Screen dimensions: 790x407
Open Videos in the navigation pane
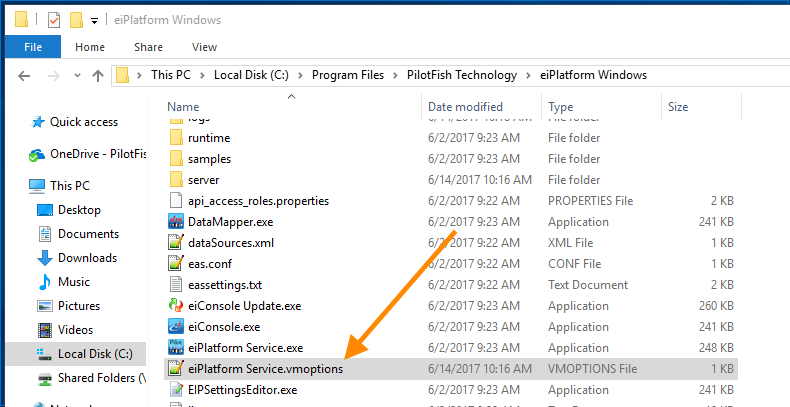click(x=75, y=330)
